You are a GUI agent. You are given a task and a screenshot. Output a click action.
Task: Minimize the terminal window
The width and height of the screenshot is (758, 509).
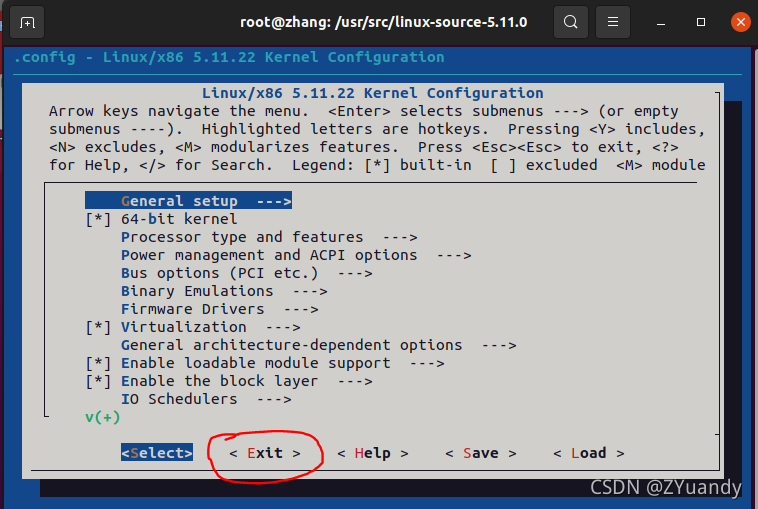[661, 23]
